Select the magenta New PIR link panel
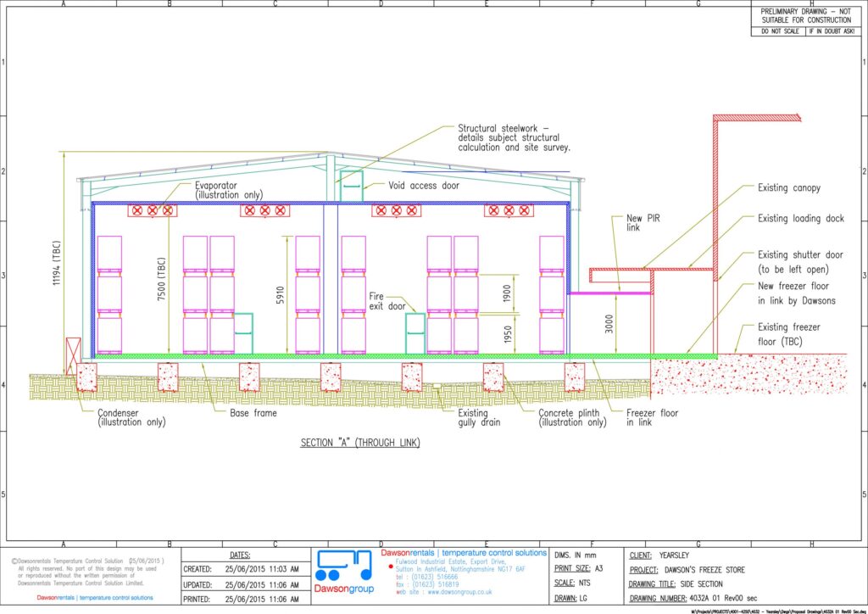This screenshot has width=868, height=614. click(609, 293)
